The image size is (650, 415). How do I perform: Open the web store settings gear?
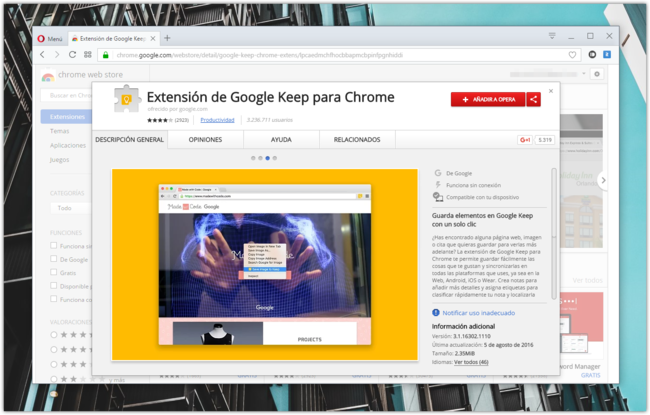click(597, 74)
